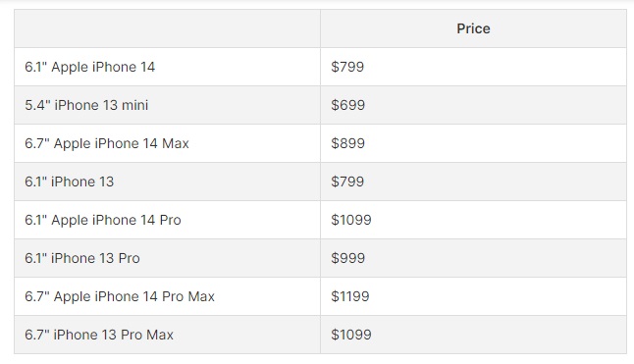Click the $1199 price cell
634x364 pixels.
(x=473, y=296)
